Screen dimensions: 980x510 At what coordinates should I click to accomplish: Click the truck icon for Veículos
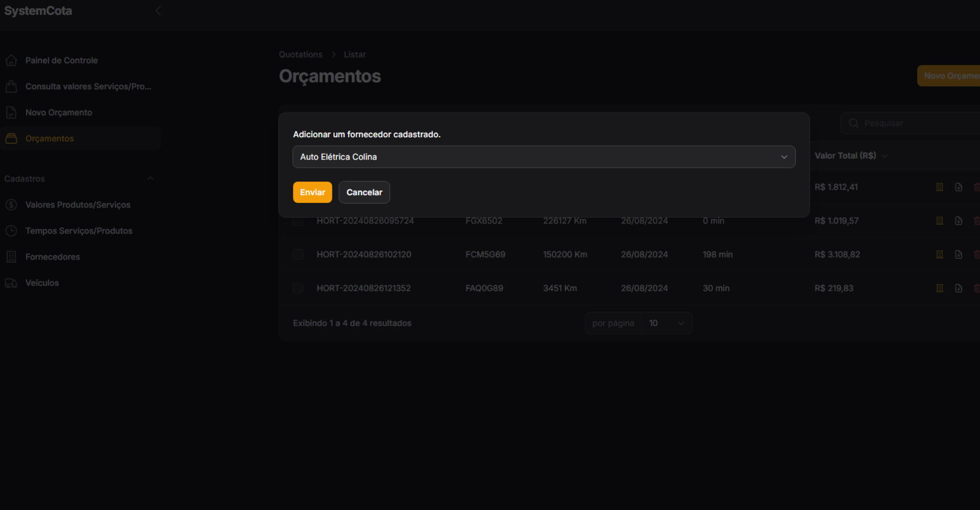pyautogui.click(x=11, y=283)
